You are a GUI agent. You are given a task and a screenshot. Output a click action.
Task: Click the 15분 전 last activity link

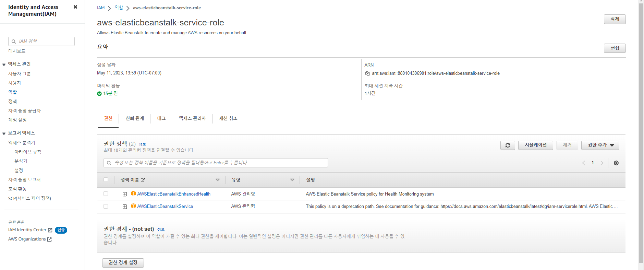(110, 94)
